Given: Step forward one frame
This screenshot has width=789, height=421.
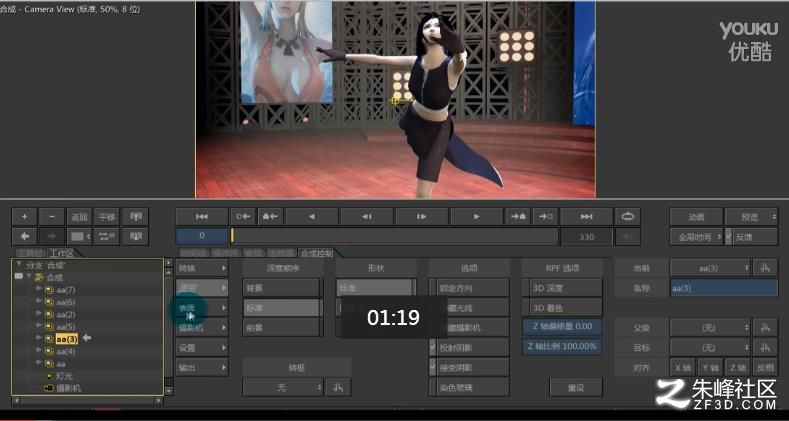Looking at the screenshot, I should point(422,217).
